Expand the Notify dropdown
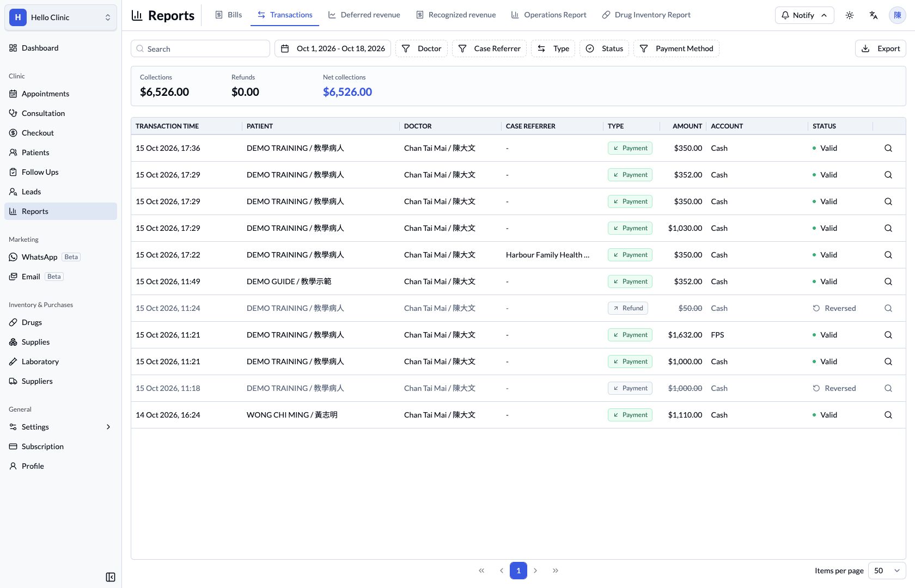915x588 pixels. (x=804, y=15)
